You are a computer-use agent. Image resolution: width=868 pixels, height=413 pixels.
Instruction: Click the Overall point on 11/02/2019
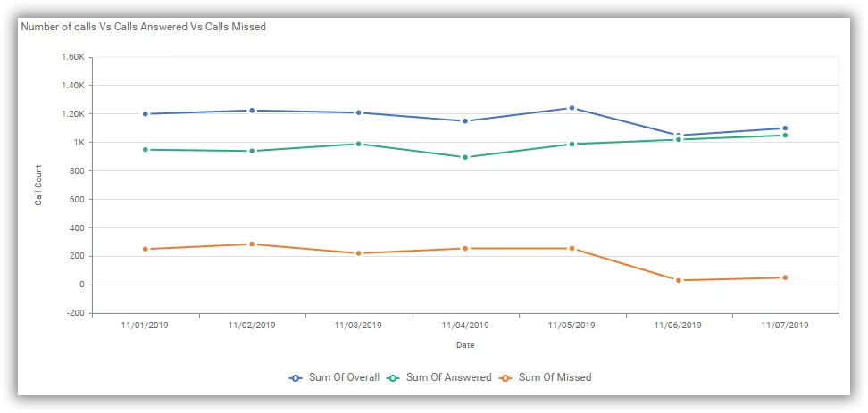[x=252, y=111]
